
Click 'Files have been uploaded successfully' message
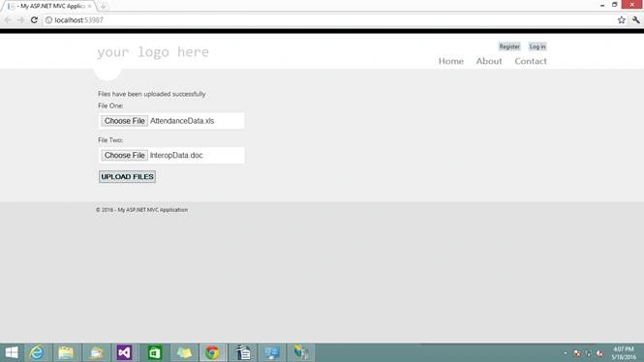click(152, 94)
